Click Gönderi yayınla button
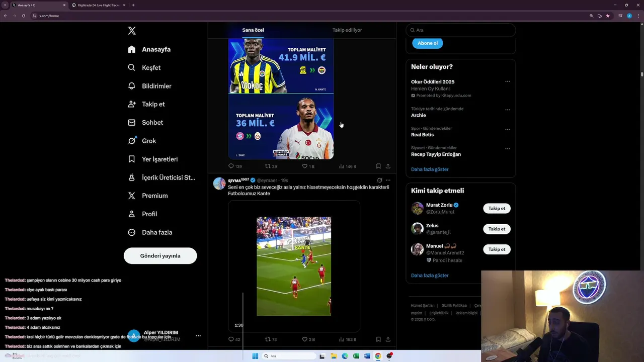Image resolution: width=644 pixels, height=362 pixels. coord(160,255)
